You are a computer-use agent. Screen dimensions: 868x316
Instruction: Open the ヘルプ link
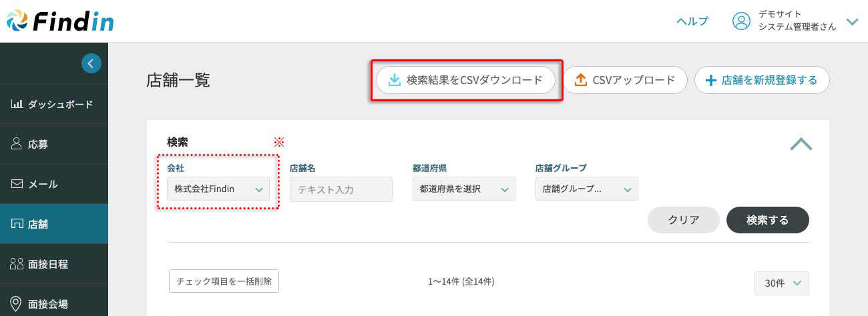click(692, 21)
